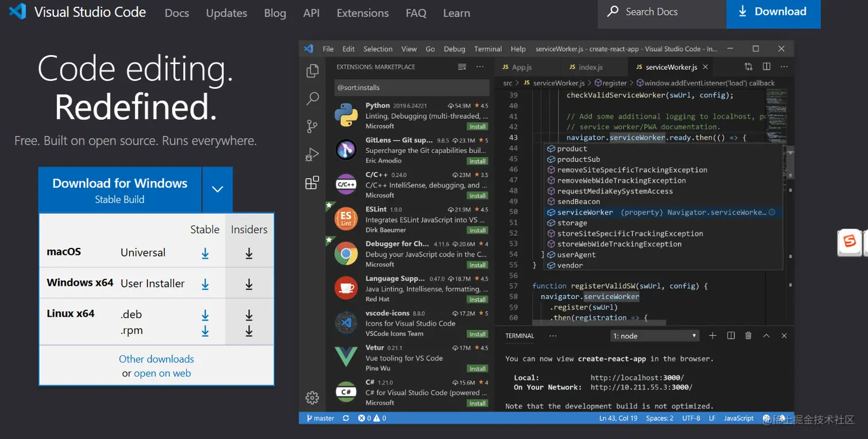This screenshot has width=868, height=439.
Task: Open the Debug menu in VS Code
Action: (454, 49)
